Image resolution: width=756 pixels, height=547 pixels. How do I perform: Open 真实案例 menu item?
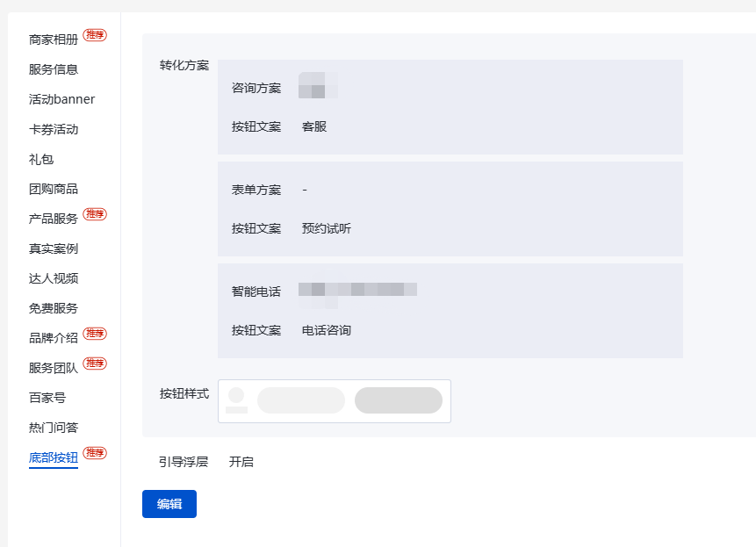53,248
